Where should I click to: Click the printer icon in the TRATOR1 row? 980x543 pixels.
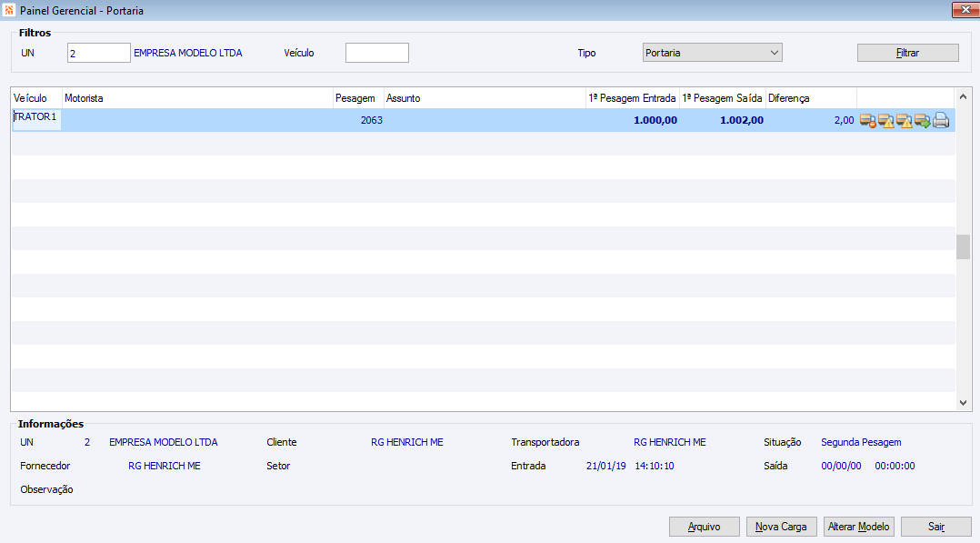click(x=941, y=121)
